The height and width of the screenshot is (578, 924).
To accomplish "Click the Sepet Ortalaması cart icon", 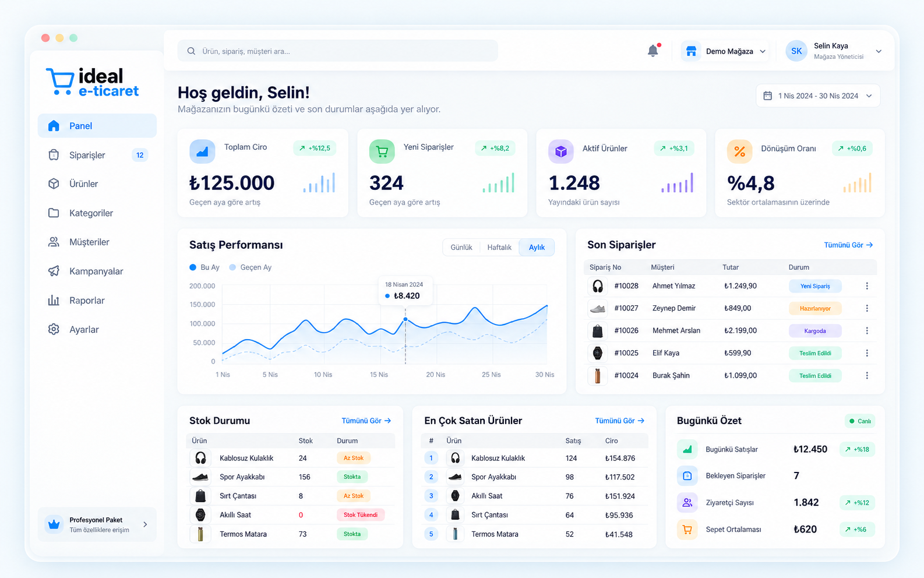I will [x=687, y=530].
